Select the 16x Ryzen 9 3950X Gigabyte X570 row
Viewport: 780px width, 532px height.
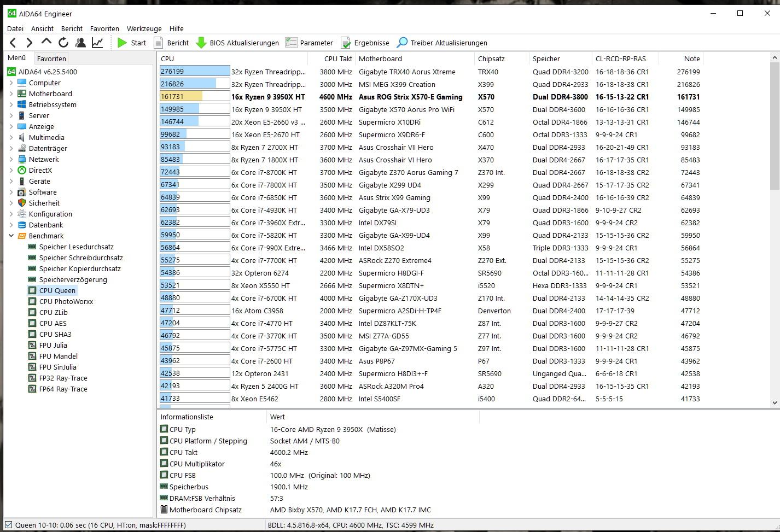(430, 109)
